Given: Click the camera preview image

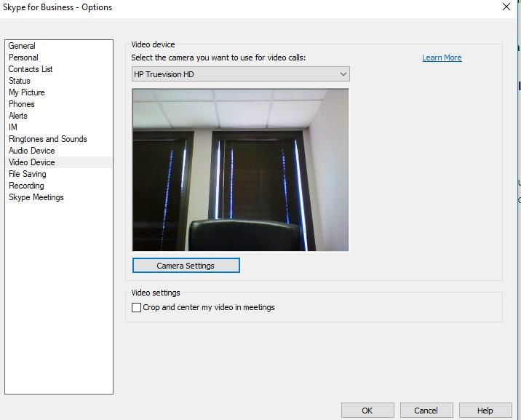Looking at the screenshot, I should (x=241, y=170).
